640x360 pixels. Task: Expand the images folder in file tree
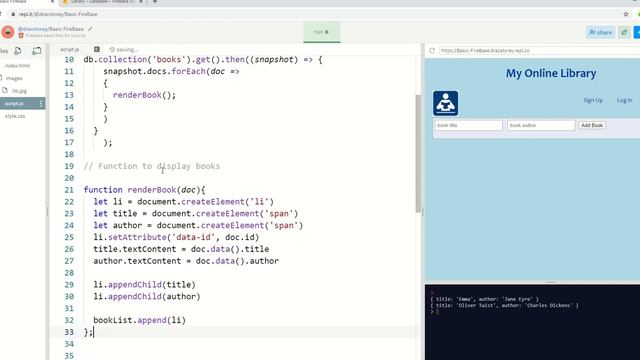pos(14,78)
